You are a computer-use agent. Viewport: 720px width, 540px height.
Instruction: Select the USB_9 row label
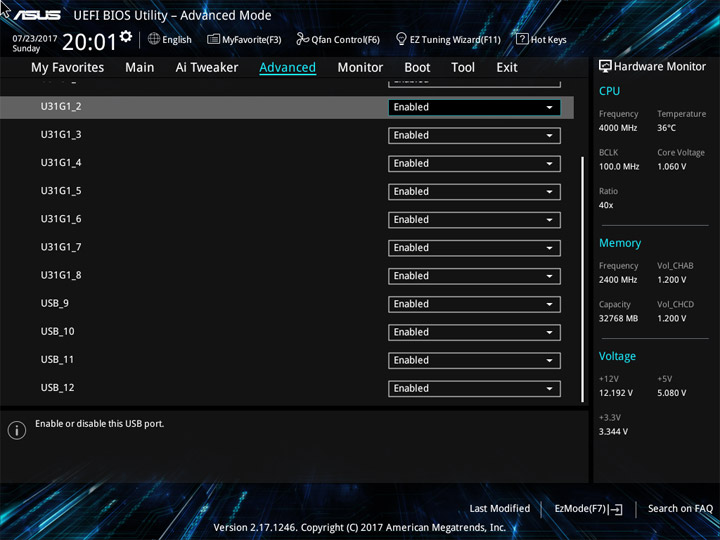(x=55, y=304)
